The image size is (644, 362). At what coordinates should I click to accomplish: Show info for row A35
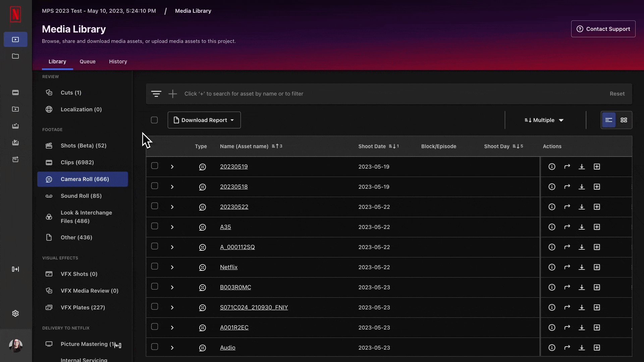(552, 227)
